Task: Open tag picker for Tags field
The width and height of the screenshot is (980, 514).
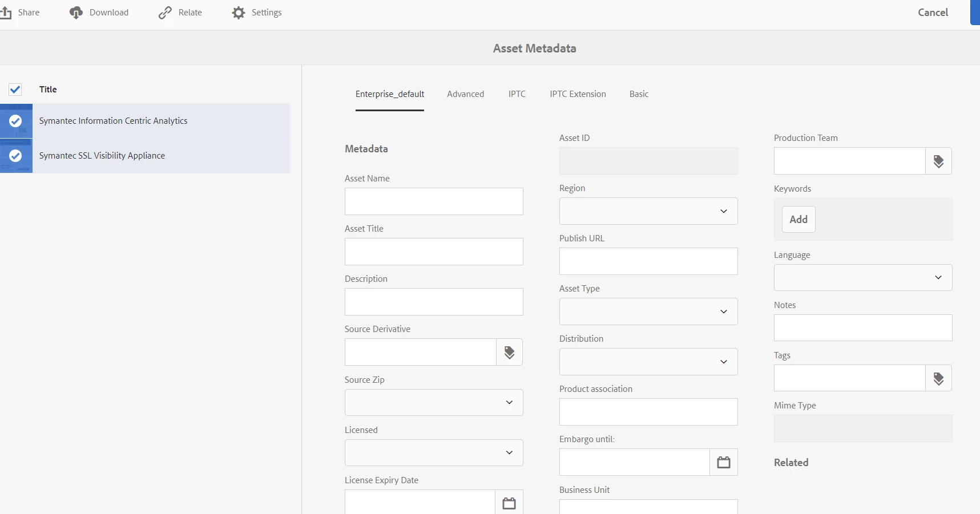Action: click(939, 378)
